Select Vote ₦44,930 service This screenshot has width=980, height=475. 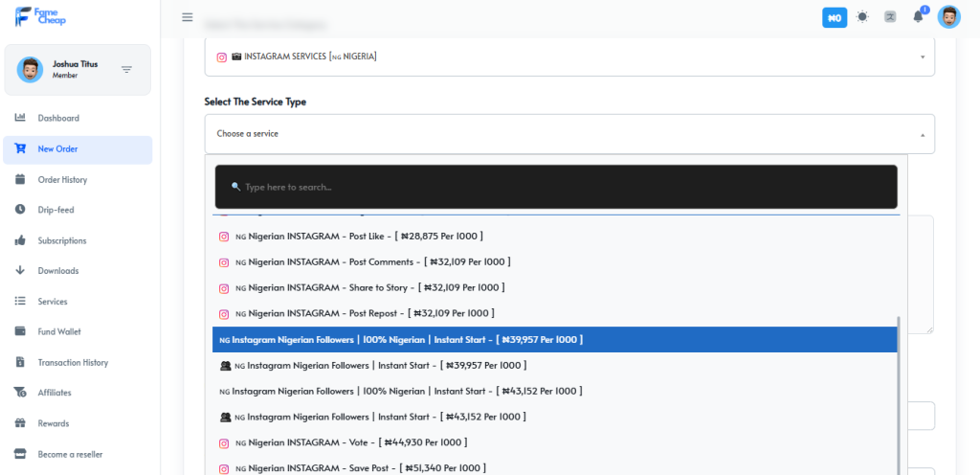[x=555, y=442]
